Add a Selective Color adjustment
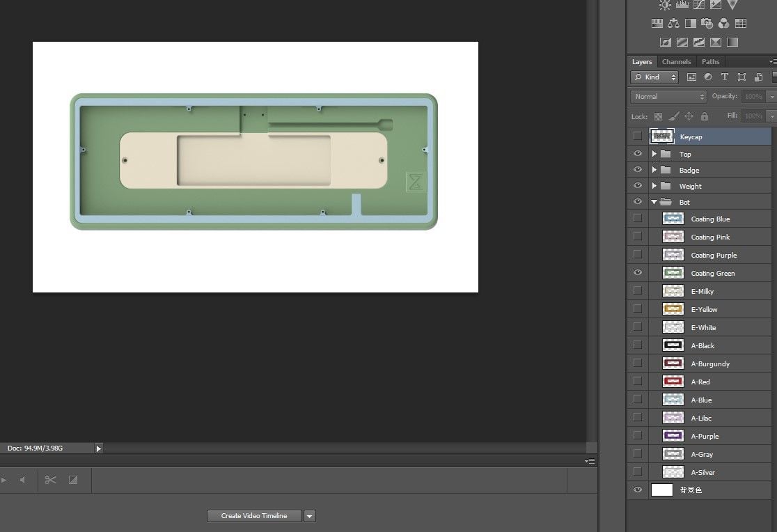Viewport: 777px width, 532px height. pos(716,42)
